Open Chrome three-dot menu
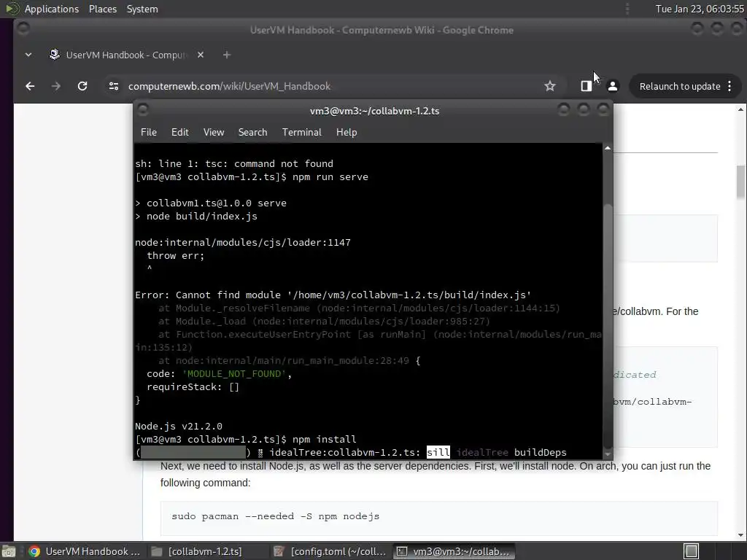Viewport: 747px width, 560px height. (x=729, y=86)
